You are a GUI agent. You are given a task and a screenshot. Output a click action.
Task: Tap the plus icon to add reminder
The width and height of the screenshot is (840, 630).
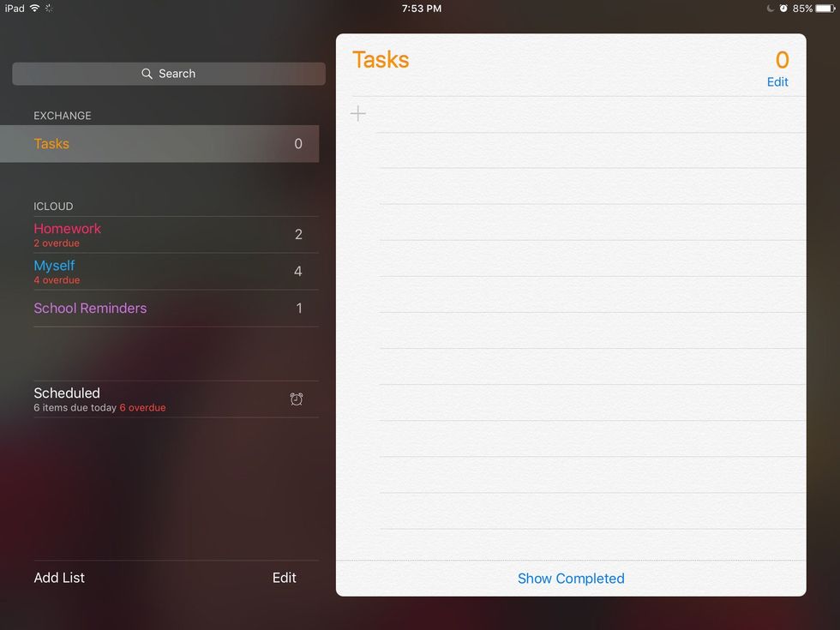[358, 114]
